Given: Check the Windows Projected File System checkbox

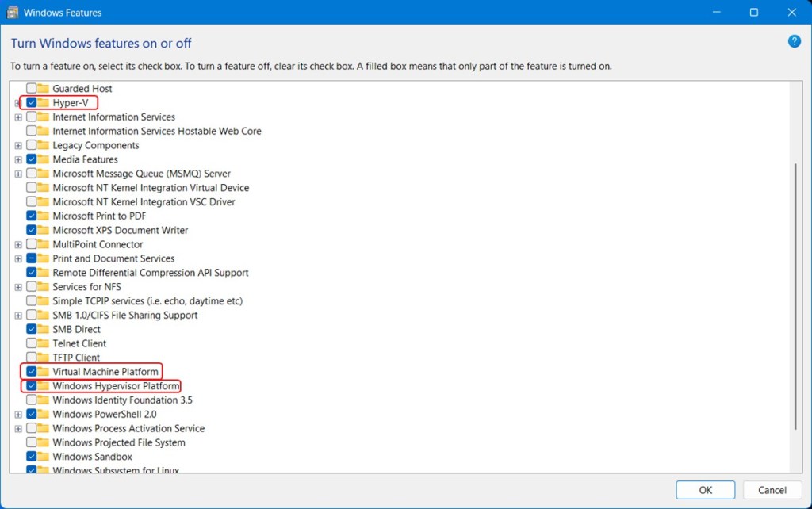Looking at the screenshot, I should (31, 442).
